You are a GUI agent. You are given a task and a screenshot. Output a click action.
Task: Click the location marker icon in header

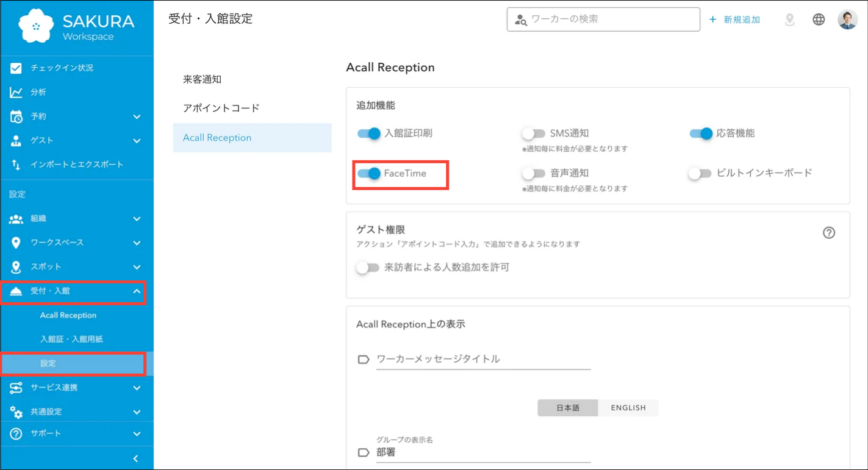[x=789, y=20]
